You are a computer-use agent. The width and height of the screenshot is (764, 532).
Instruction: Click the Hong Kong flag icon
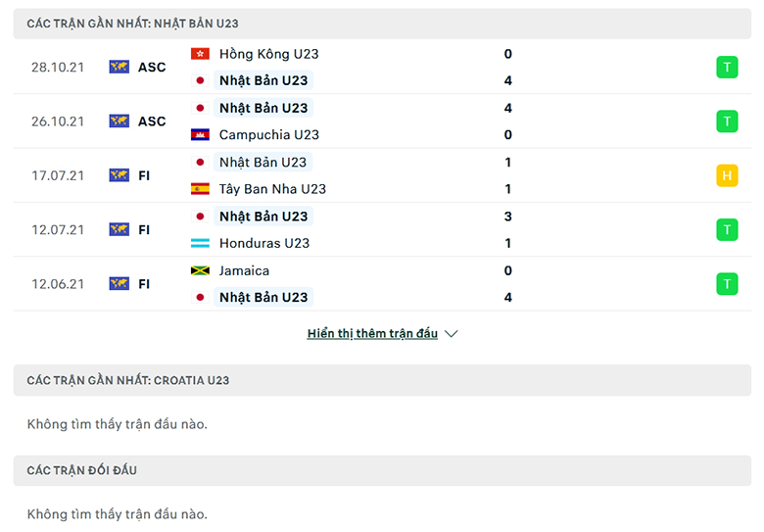click(x=200, y=54)
